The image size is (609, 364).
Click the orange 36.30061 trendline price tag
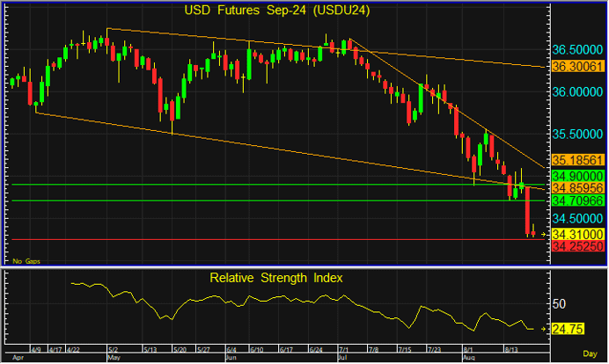[576, 66]
